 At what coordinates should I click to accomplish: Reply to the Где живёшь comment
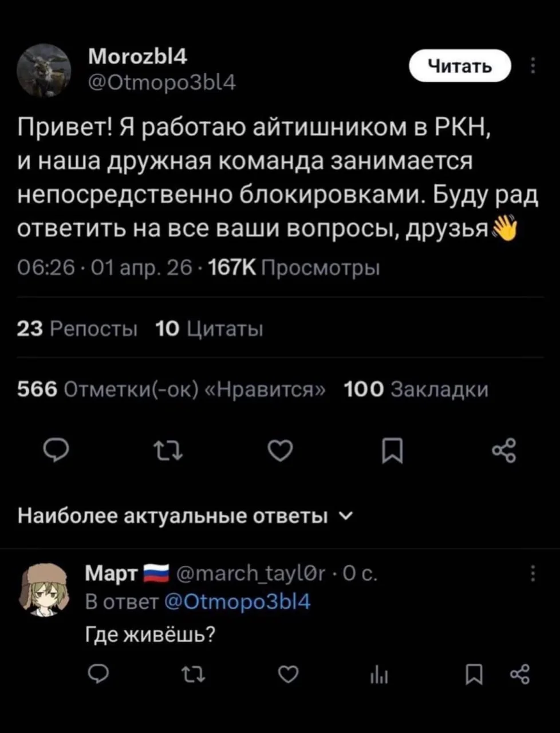tap(100, 677)
